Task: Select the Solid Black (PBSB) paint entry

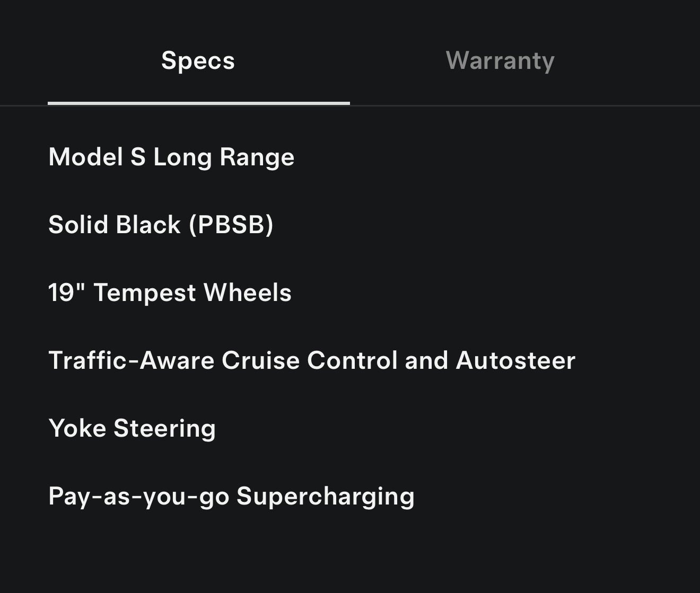Action: (x=161, y=225)
